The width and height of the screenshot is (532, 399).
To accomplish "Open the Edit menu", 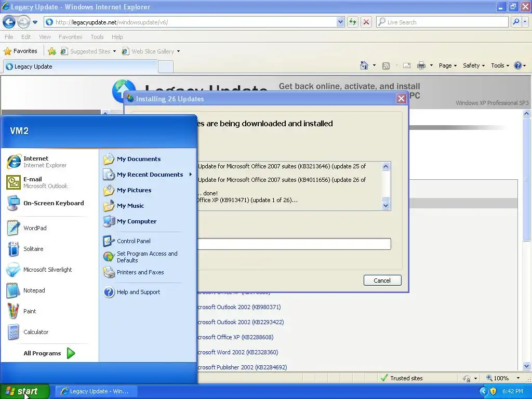I will coord(26,37).
